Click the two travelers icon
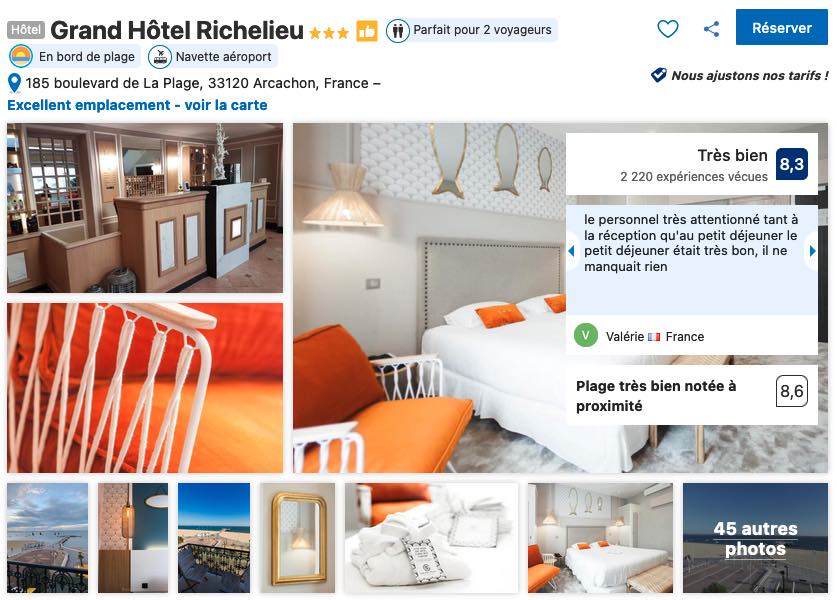Image resolution: width=837 pixels, height=600 pixels. 398,30
